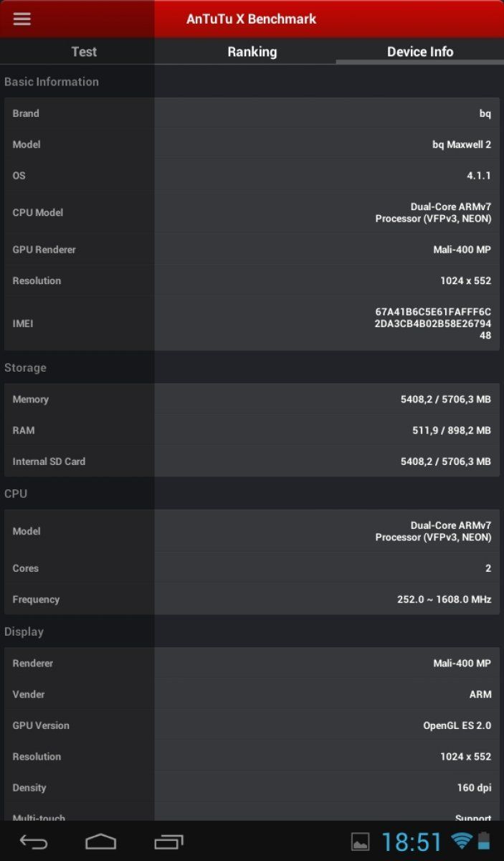
Task: Open the recent apps icon
Action: 169,842
